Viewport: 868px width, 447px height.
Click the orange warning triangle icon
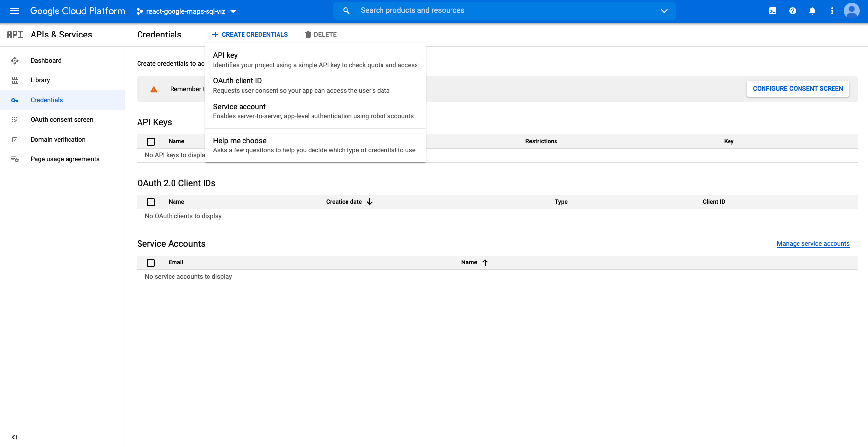pyautogui.click(x=154, y=89)
